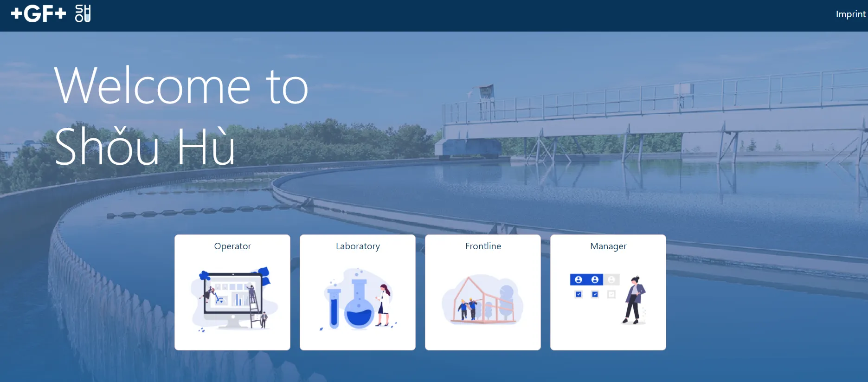The height and width of the screenshot is (382, 868).
Task: Open the Frontline role card
Action: click(483, 292)
